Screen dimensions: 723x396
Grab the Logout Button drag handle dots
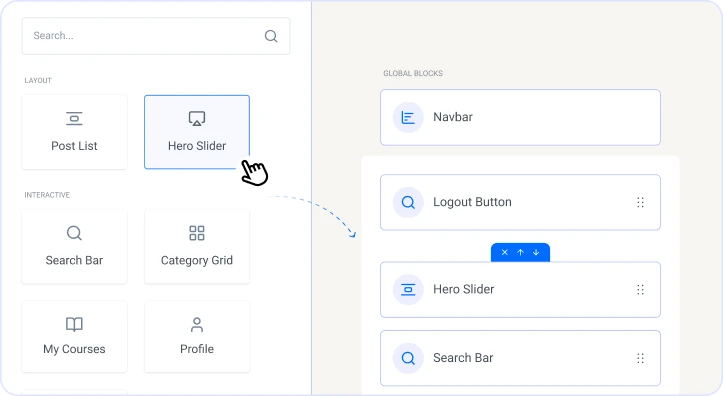[x=640, y=202]
